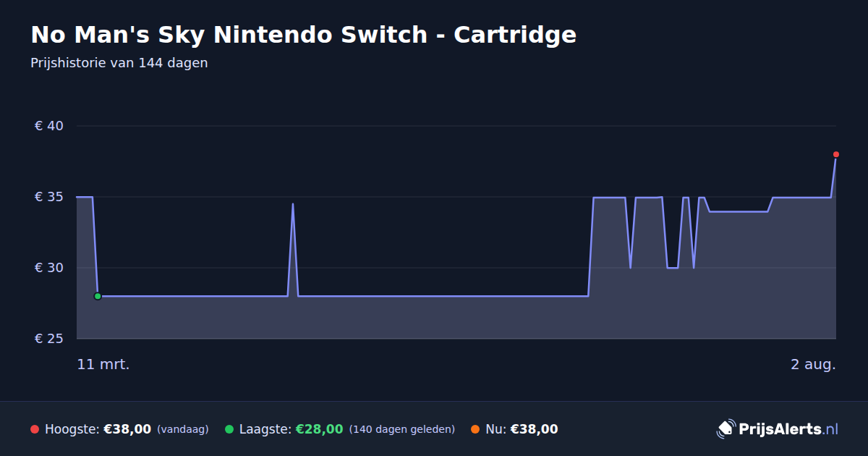Click the red Hoogste legend dot
Image resolution: width=868 pixels, height=456 pixels.
click(x=35, y=429)
